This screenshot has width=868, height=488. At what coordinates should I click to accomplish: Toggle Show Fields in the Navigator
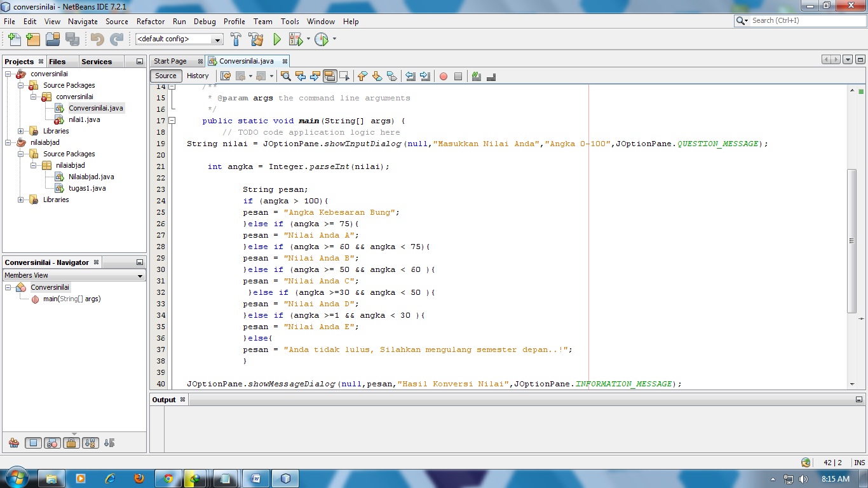pyautogui.click(x=34, y=443)
